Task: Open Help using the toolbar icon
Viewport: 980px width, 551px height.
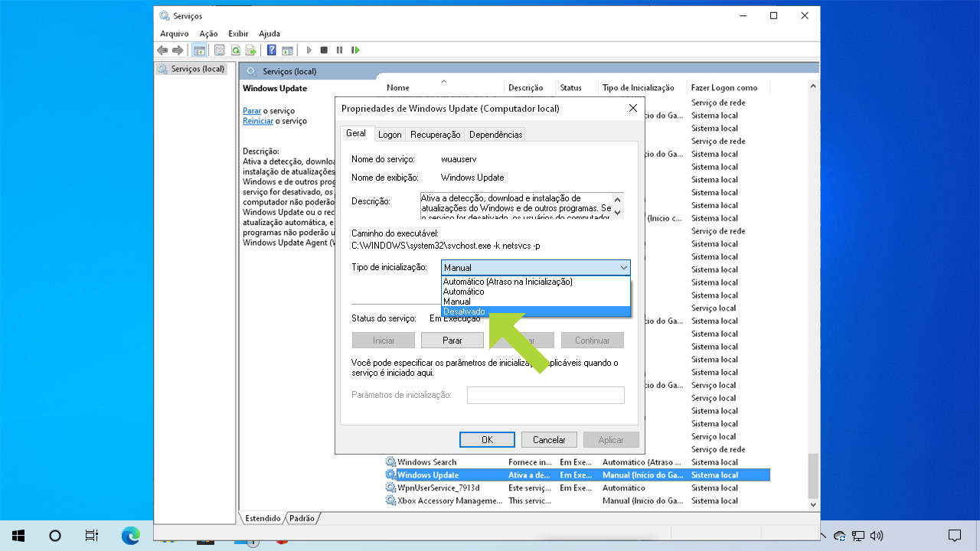Action: point(270,50)
